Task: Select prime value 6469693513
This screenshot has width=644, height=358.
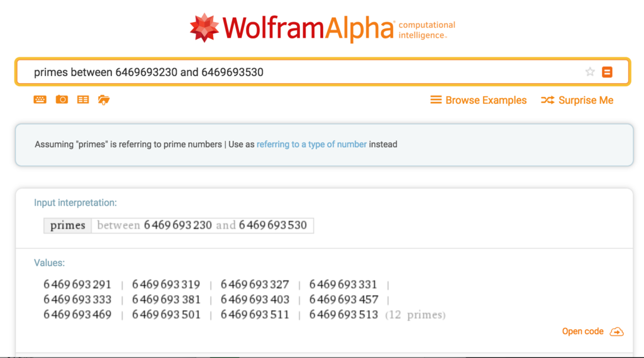Action: 343,315
